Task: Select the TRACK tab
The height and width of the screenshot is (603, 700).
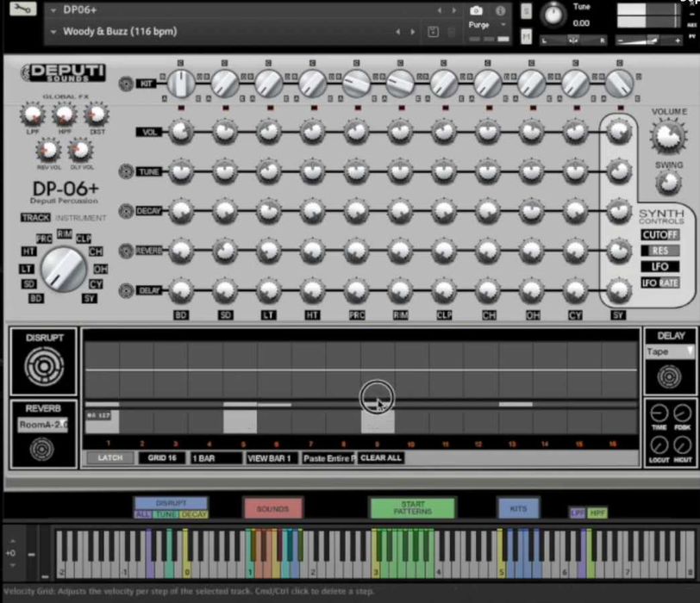Action: pos(35,218)
